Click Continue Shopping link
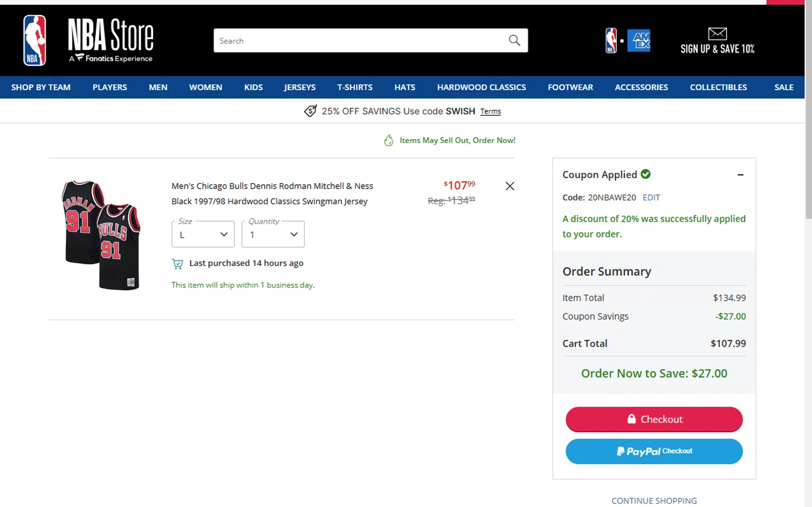 654,500
